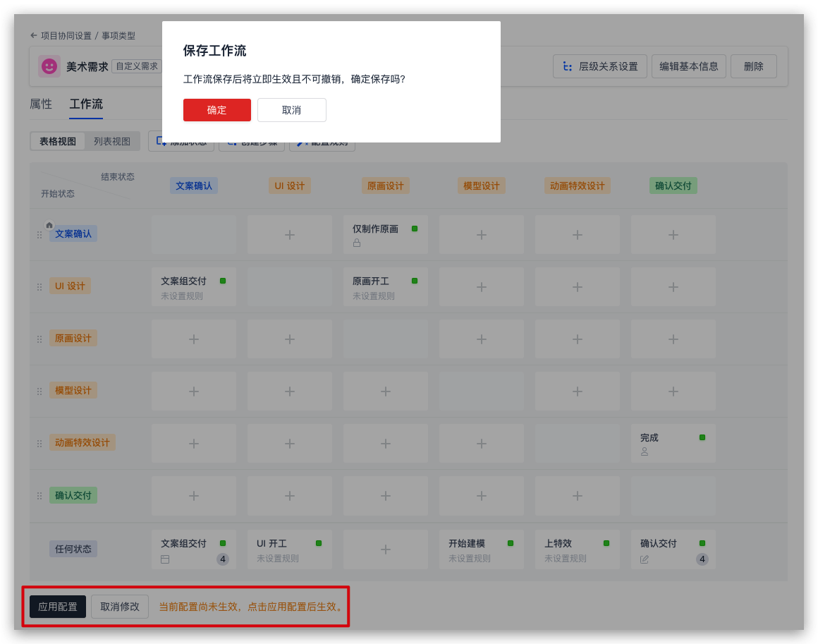Select the 文案确认 column header tag
Screen dimensions: 818x644
click(x=193, y=186)
